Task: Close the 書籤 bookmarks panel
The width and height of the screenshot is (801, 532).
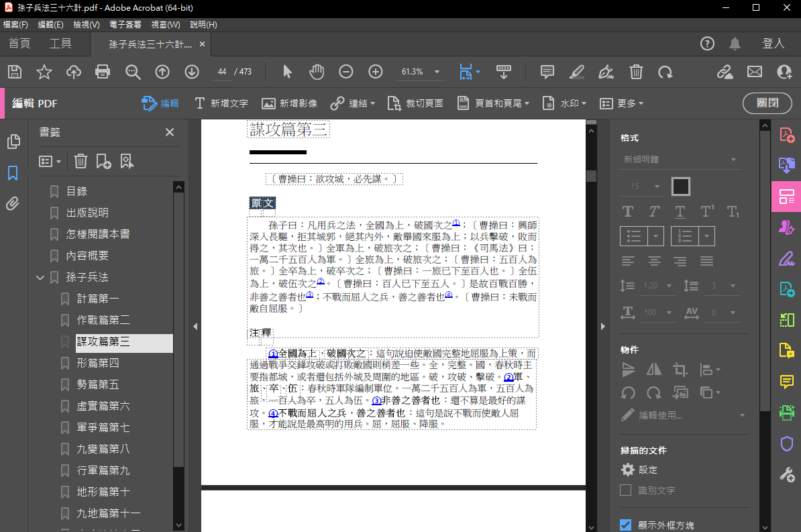Action: coord(170,132)
